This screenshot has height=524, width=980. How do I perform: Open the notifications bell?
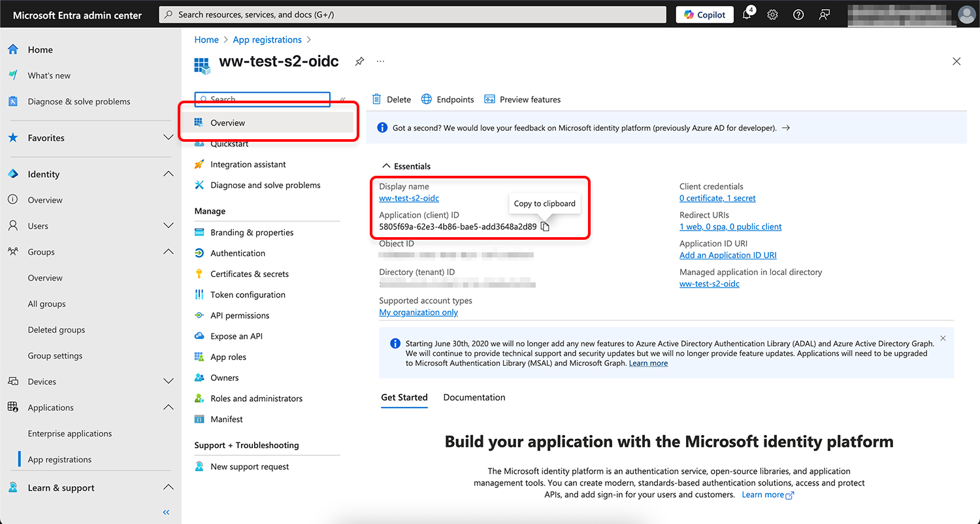tap(746, 14)
